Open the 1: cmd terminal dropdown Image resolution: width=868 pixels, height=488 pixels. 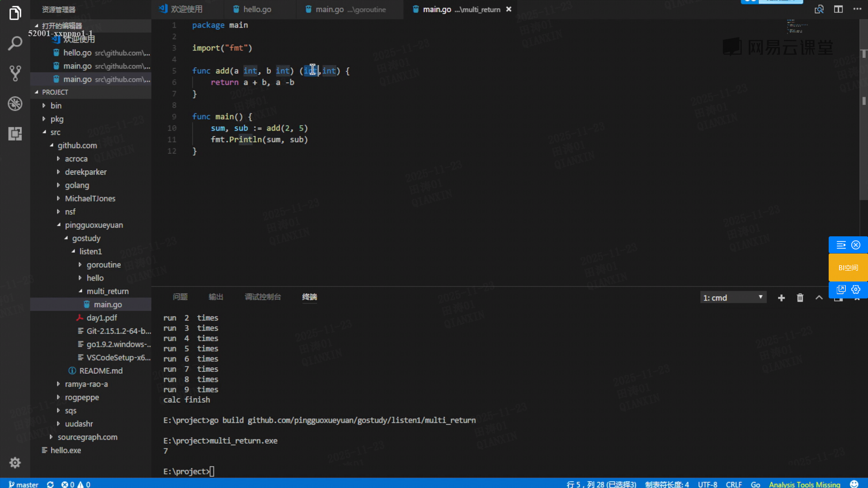[x=733, y=298]
